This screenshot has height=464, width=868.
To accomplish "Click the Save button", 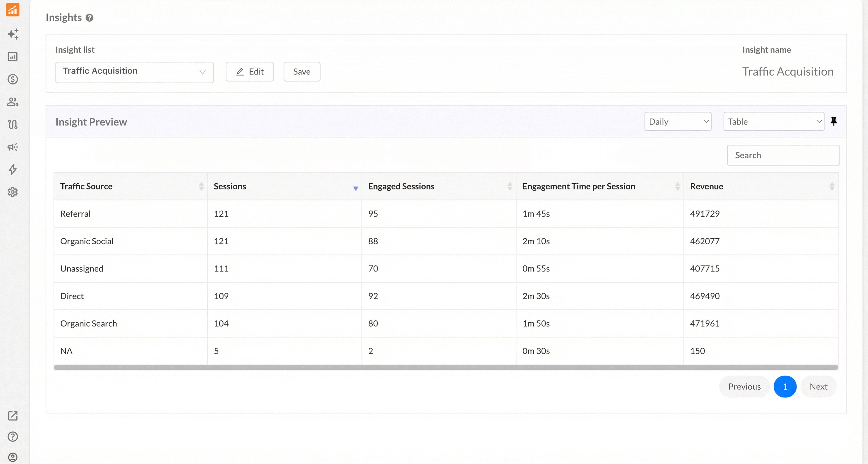I will point(301,72).
